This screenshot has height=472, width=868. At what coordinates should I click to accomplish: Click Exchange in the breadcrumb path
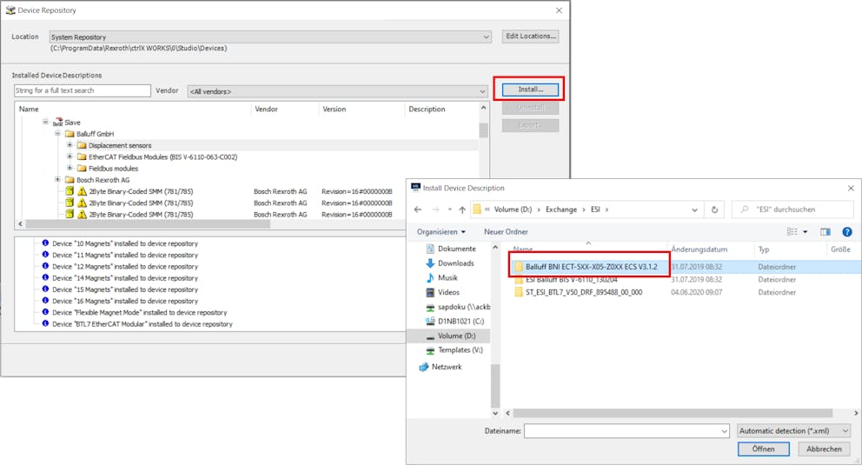[560, 209]
